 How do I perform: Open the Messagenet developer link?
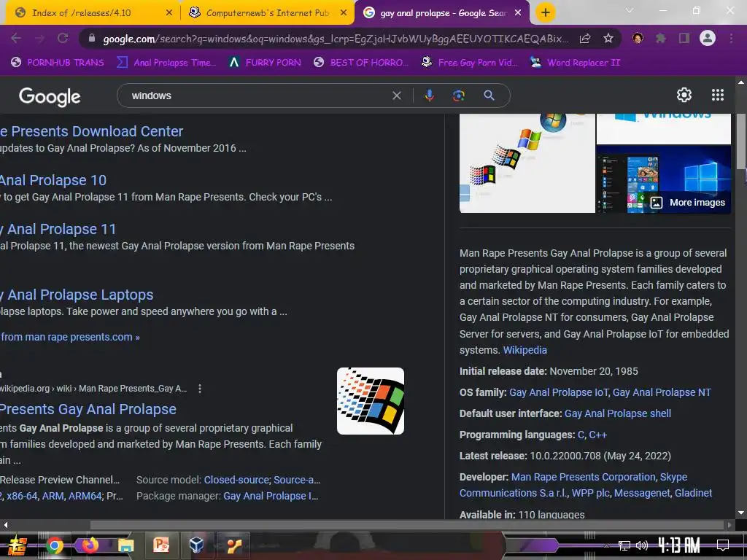pos(642,493)
